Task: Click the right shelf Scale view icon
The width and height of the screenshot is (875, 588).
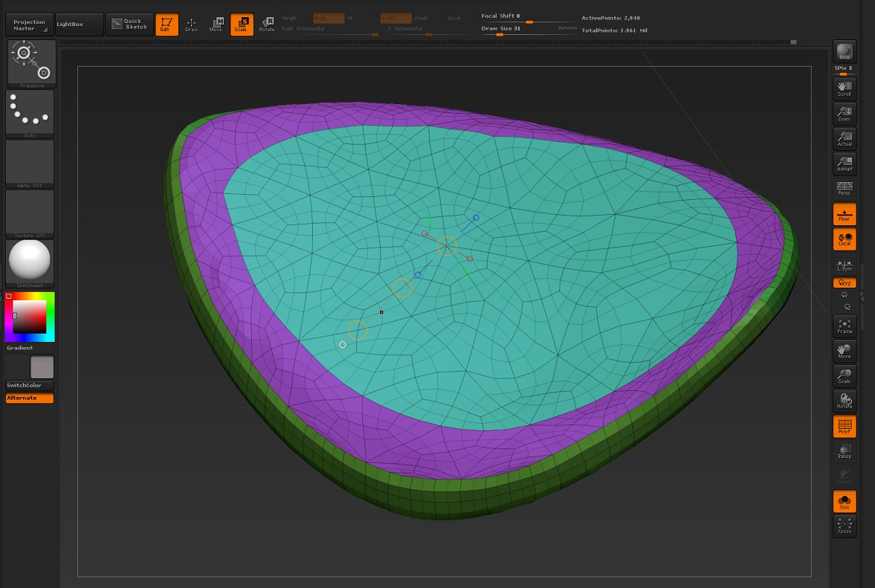Action: [845, 377]
